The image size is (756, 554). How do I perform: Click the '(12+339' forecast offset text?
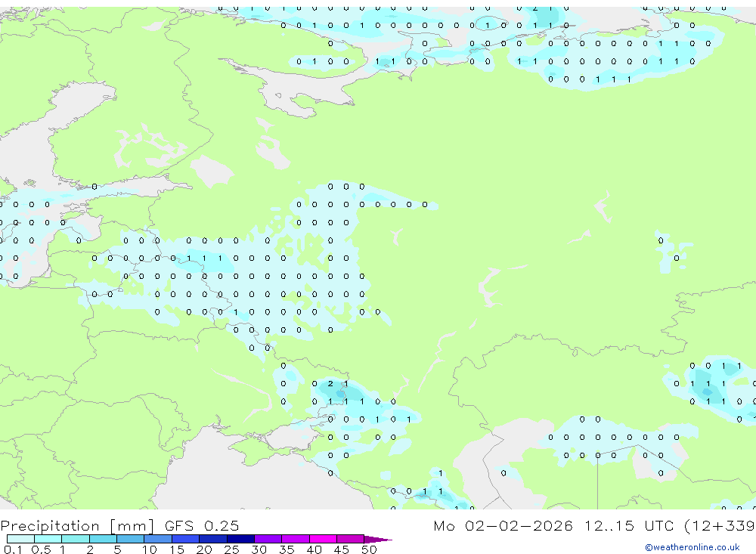(x=720, y=526)
